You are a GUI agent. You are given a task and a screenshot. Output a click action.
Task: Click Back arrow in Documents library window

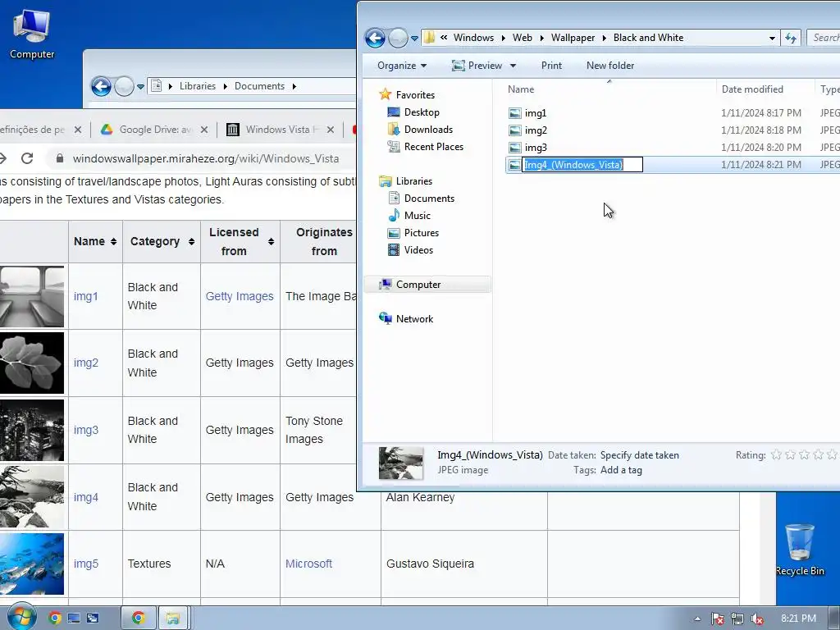click(101, 85)
